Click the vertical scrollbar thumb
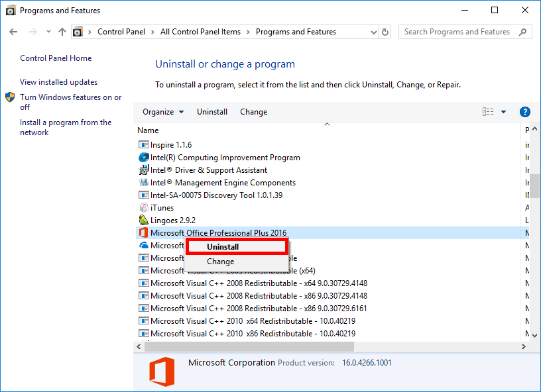This screenshot has height=392, width=541. pos(535,185)
